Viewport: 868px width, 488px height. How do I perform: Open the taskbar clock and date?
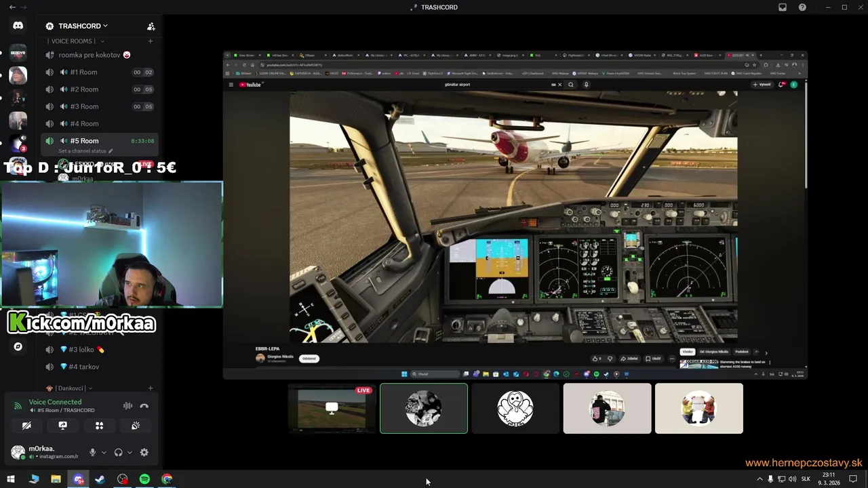tap(829, 479)
